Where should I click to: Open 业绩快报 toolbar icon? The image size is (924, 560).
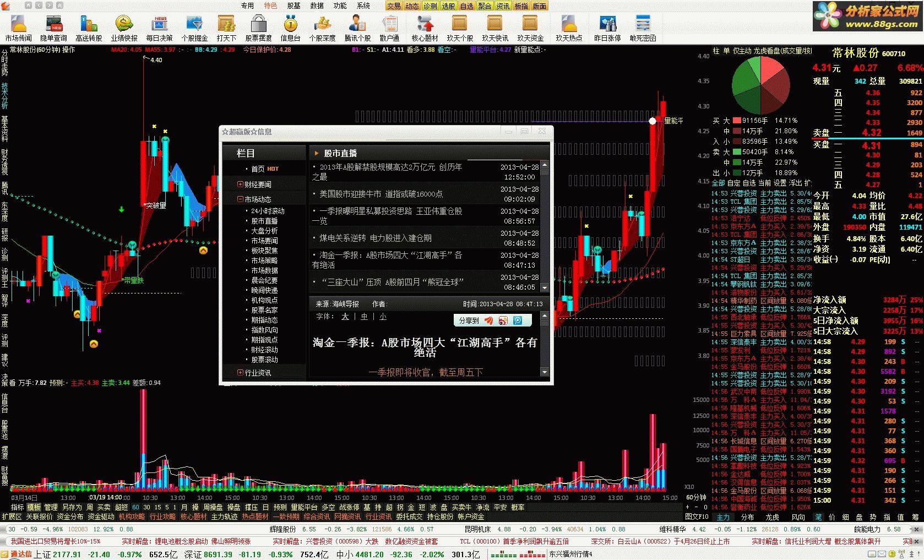[x=124, y=28]
